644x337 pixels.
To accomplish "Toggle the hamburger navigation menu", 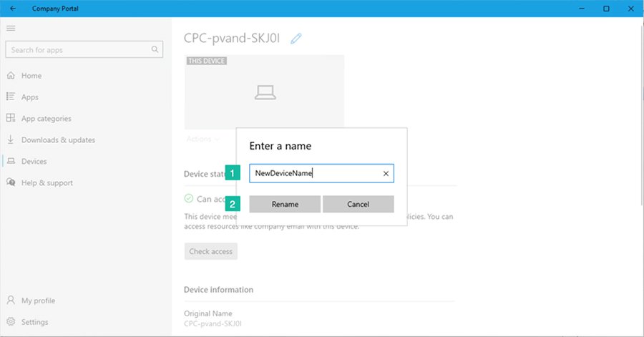I will pyautogui.click(x=11, y=28).
